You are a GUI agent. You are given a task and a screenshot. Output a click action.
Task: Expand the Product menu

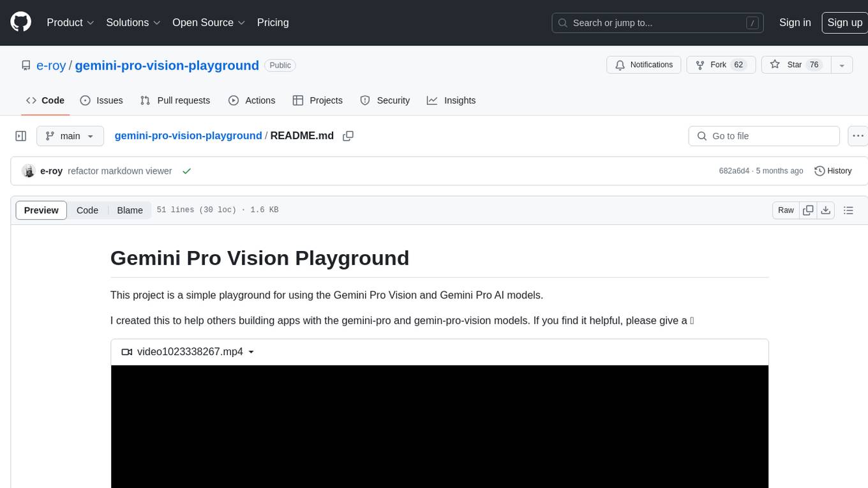[x=71, y=22]
